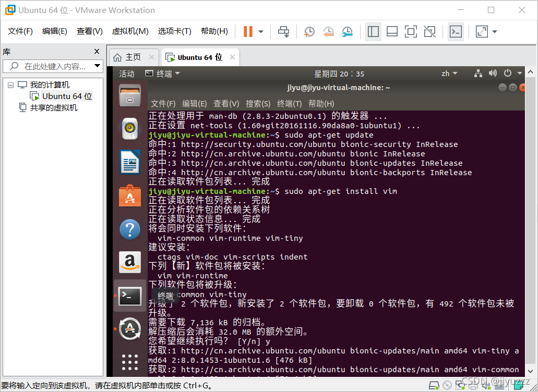Maximize the terminal window

tap(513, 88)
